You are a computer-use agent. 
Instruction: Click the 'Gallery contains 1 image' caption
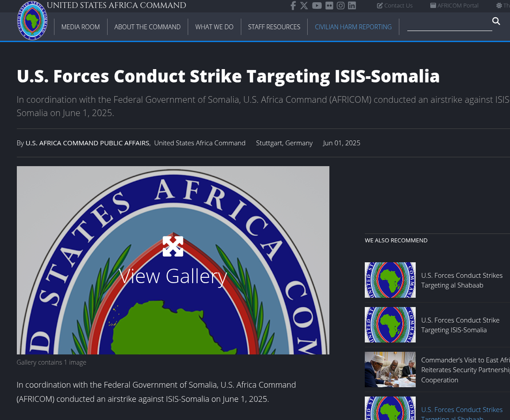(51, 362)
